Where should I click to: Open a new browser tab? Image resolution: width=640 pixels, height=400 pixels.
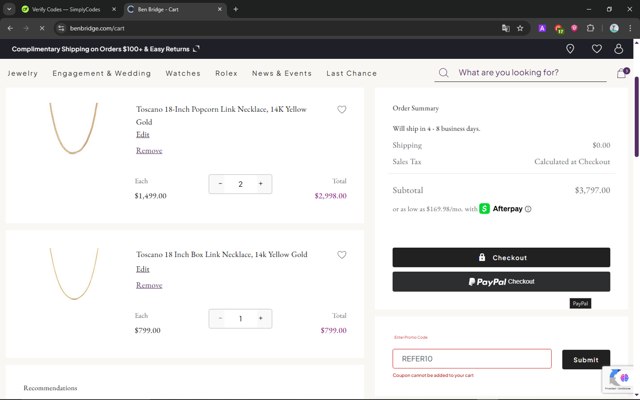(x=236, y=9)
